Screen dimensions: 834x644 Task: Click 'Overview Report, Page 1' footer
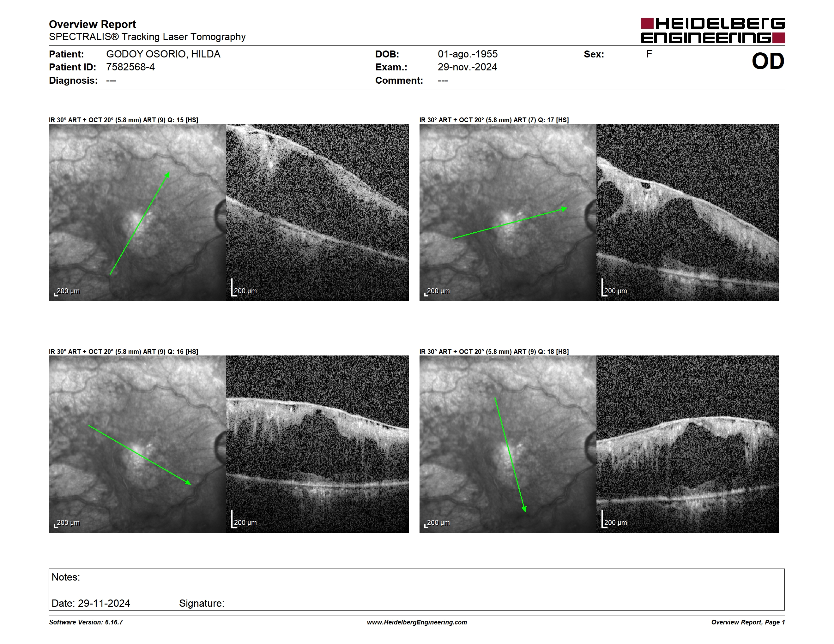[x=748, y=622]
